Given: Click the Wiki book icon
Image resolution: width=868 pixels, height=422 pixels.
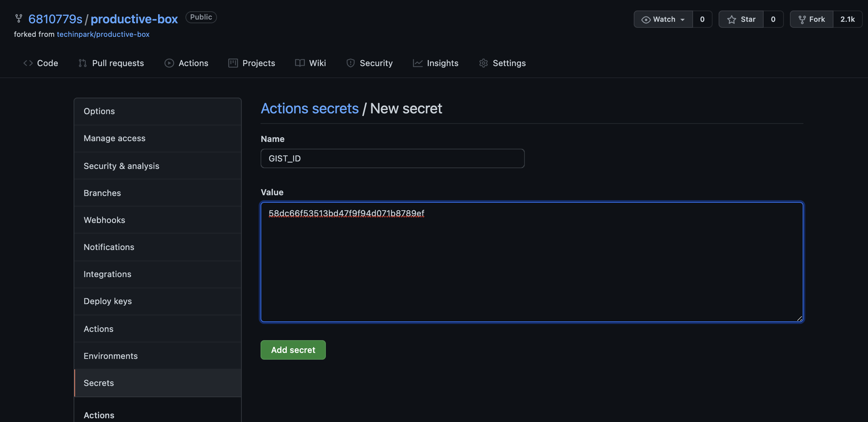Looking at the screenshot, I should 300,63.
